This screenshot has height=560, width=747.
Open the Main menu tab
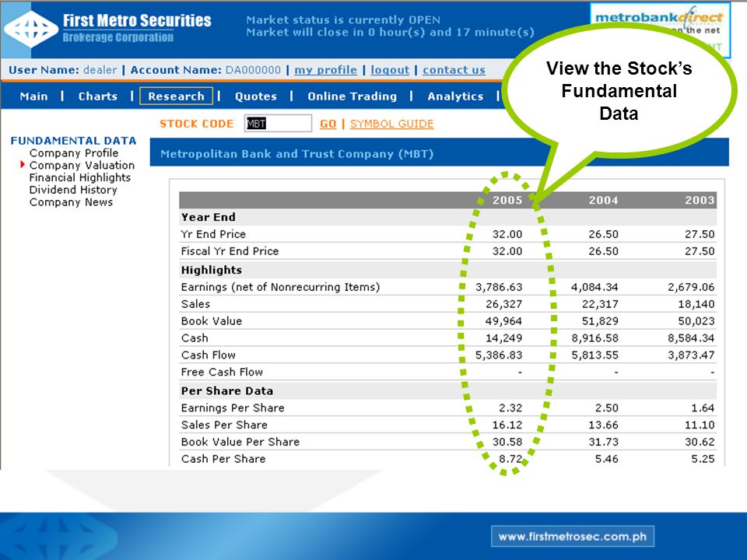pos(33,96)
